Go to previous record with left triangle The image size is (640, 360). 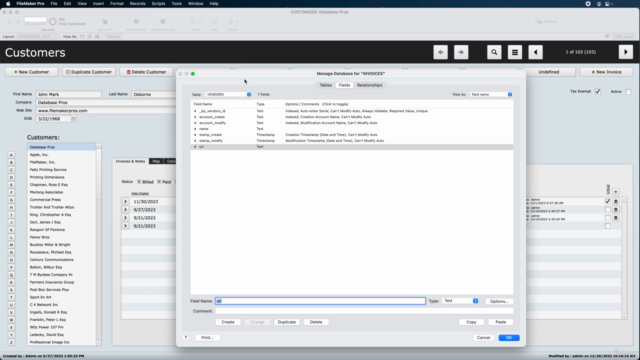(536, 52)
